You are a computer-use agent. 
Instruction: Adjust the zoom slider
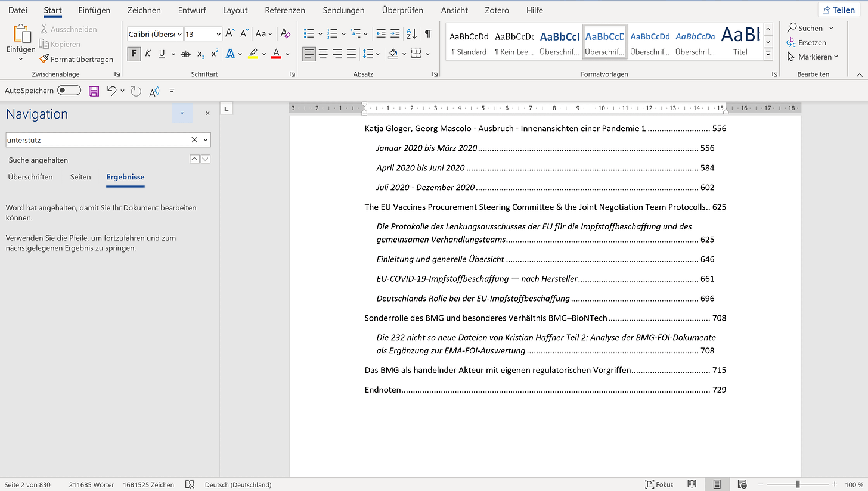click(x=798, y=484)
